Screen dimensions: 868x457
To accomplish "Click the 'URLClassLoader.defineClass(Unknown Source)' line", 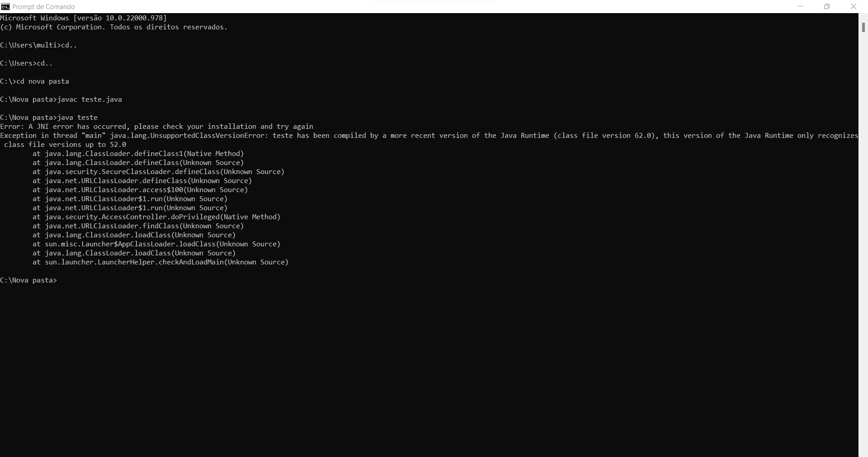I will click(142, 181).
